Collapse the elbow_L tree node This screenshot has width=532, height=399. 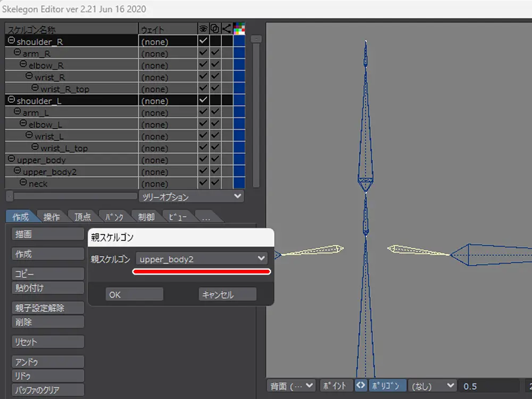coord(23,124)
